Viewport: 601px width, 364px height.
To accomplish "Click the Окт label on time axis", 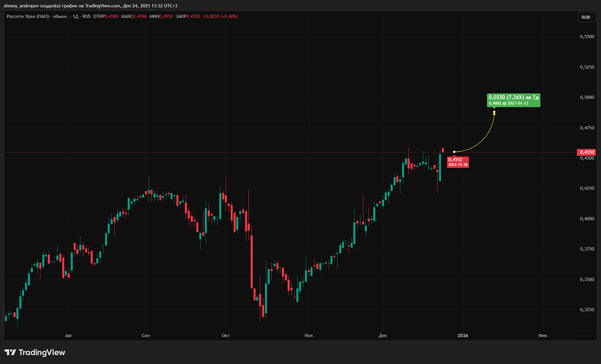I will 226,335.
